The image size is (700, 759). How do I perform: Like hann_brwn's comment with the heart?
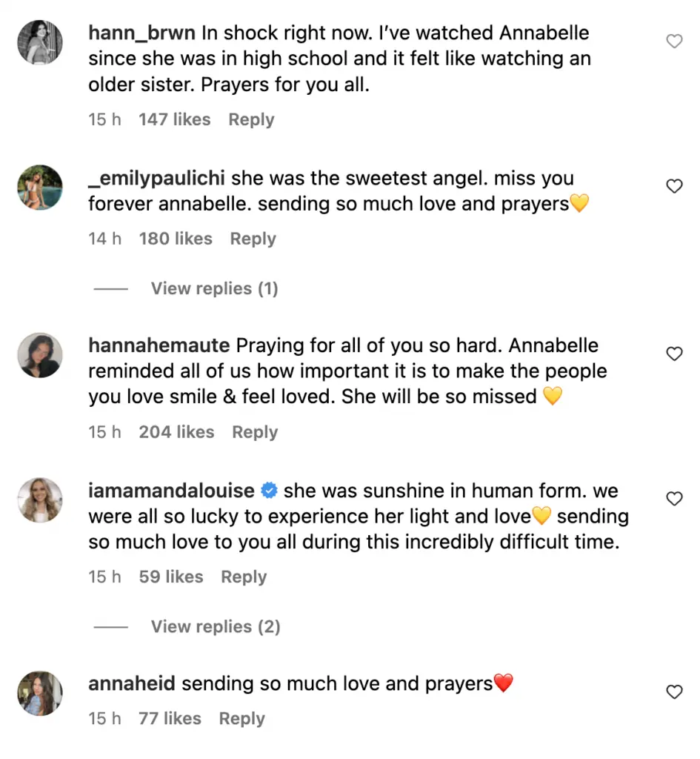[674, 42]
